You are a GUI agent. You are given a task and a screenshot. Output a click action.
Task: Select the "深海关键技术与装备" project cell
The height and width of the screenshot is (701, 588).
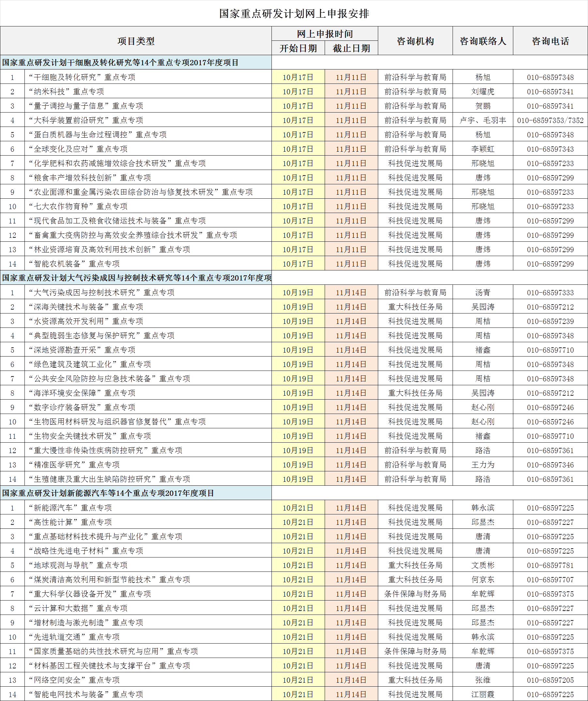86,307
